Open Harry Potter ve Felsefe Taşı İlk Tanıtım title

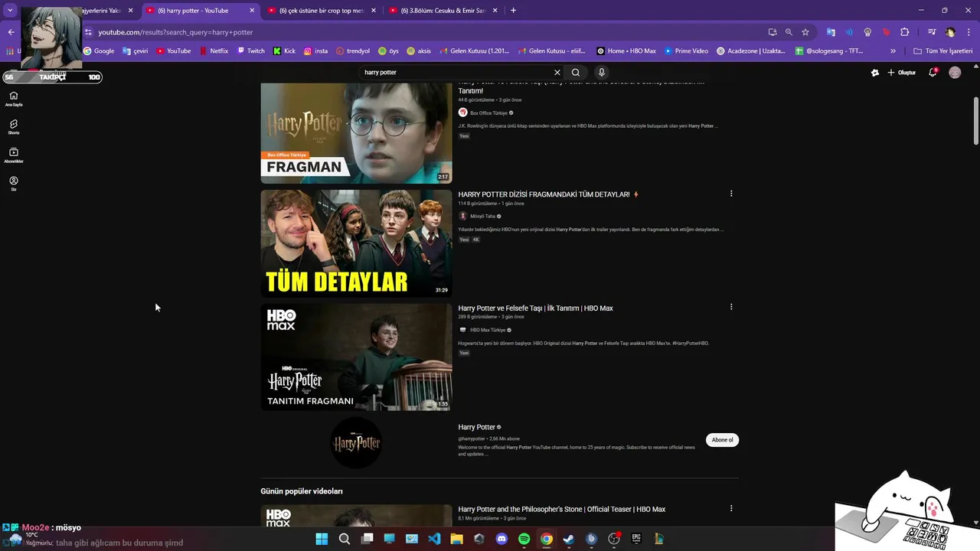click(x=535, y=308)
